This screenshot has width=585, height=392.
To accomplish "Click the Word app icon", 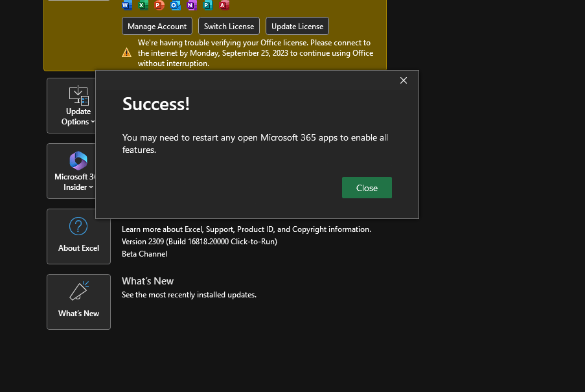I will point(127,5).
